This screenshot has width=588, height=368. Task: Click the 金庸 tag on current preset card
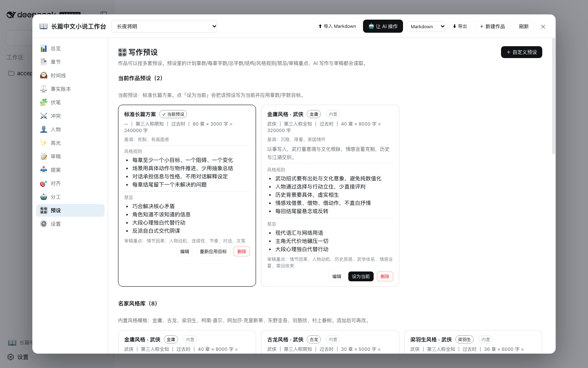tap(314, 114)
